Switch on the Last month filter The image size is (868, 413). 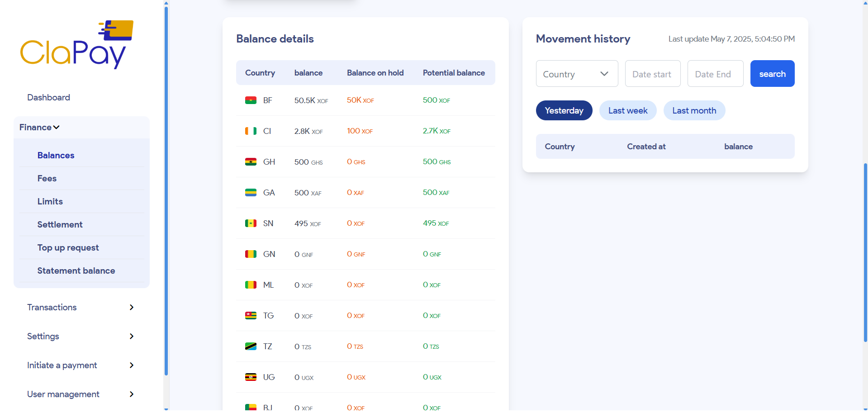694,110
